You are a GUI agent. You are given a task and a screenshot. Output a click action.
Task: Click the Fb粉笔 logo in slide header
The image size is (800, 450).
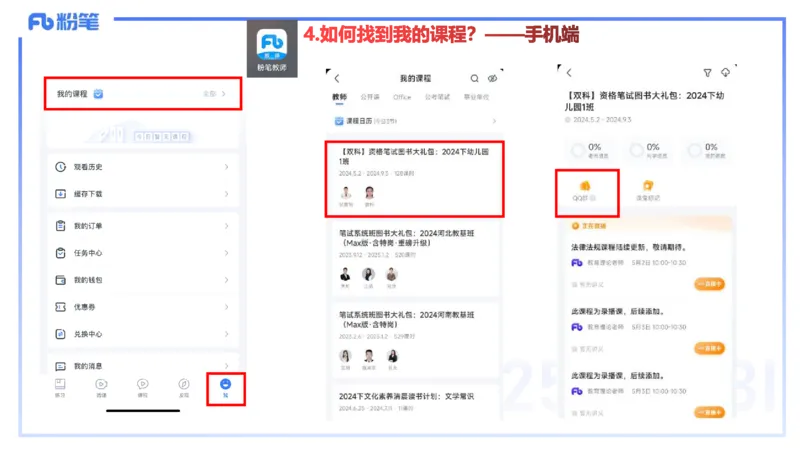(63, 21)
